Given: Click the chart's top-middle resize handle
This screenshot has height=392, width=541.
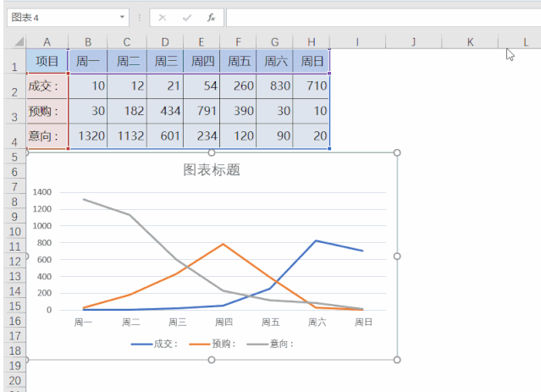Looking at the screenshot, I should 212,152.
